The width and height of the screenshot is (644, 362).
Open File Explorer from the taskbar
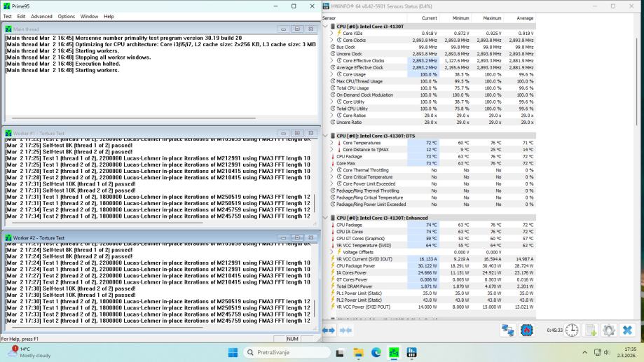[x=358, y=352]
